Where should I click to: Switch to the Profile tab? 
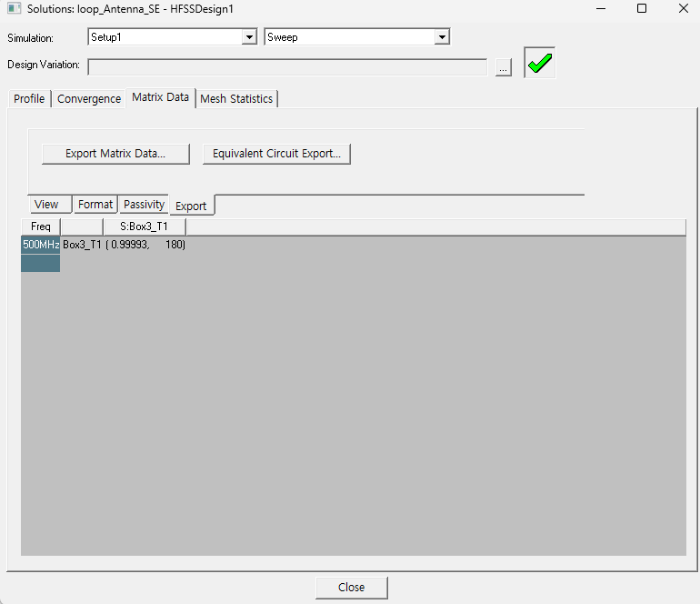pyautogui.click(x=29, y=98)
